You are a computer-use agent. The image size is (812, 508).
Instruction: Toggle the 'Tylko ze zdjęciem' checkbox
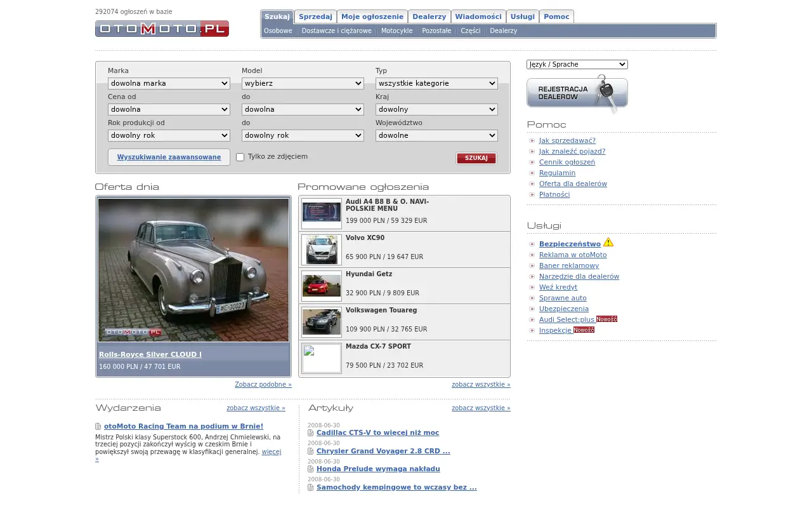[240, 157]
